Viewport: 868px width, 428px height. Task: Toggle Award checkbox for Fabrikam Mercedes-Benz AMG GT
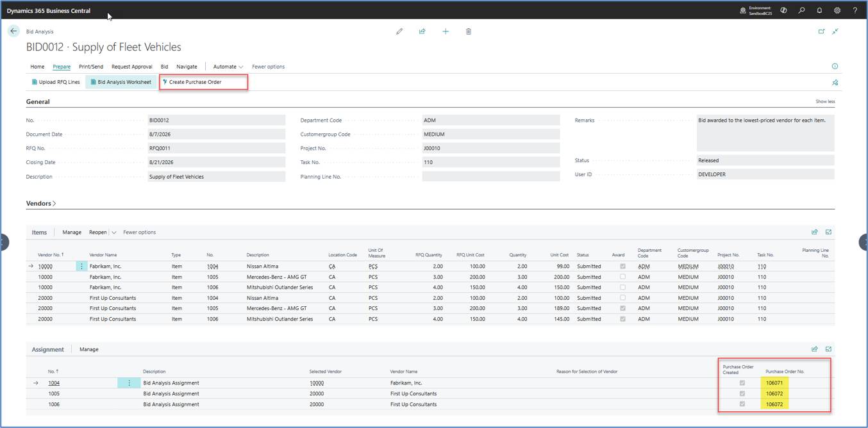tap(622, 277)
